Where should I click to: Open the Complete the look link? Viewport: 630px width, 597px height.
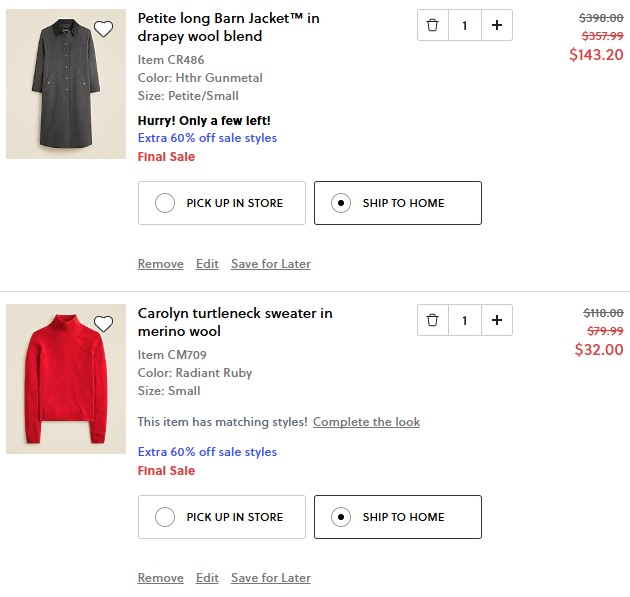366,422
